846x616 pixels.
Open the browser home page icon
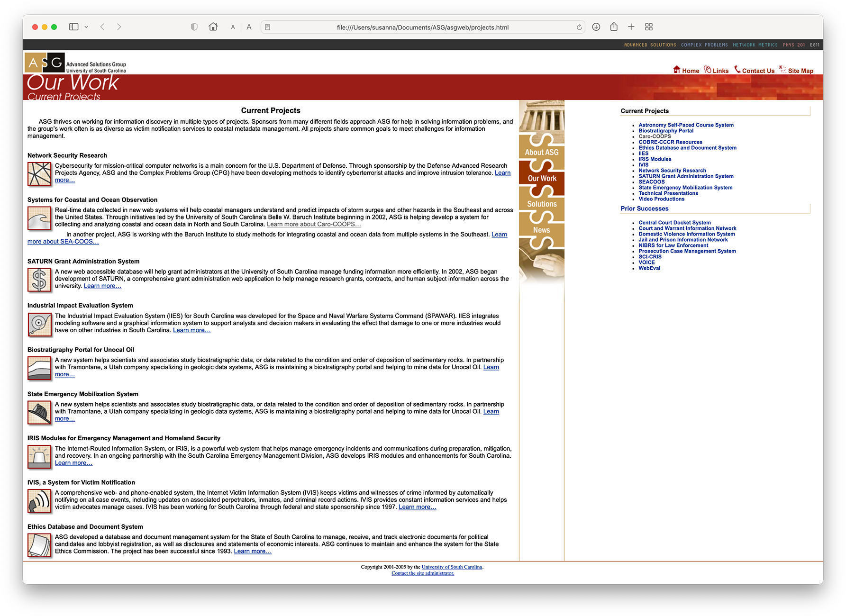[213, 27]
